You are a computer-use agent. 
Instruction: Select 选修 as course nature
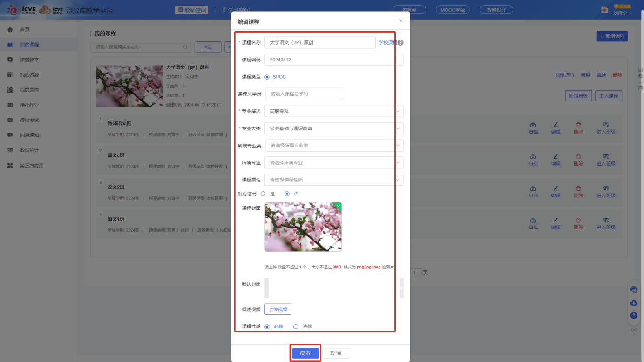(x=296, y=327)
